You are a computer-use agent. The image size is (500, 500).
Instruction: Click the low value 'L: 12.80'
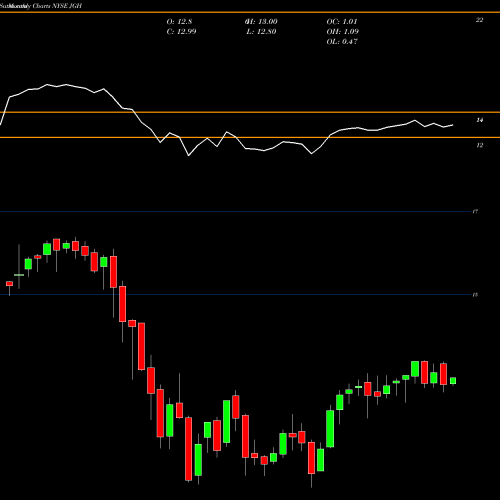click(262, 32)
